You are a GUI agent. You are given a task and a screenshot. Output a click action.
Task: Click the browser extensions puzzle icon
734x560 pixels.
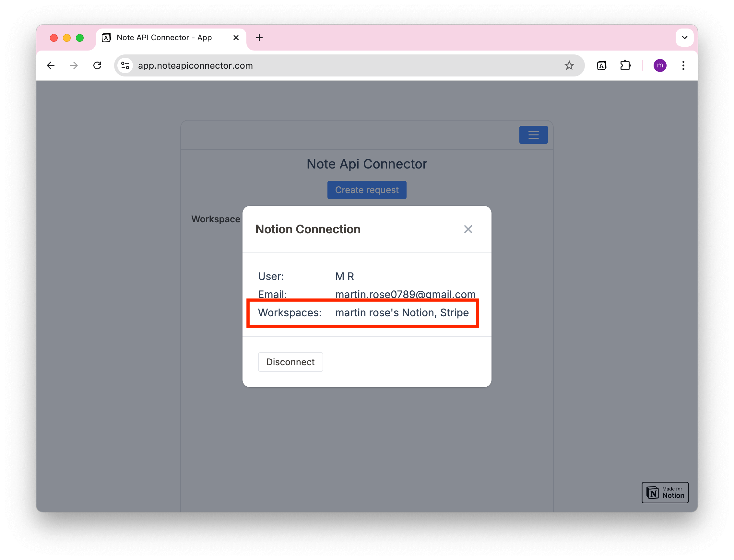pos(625,65)
